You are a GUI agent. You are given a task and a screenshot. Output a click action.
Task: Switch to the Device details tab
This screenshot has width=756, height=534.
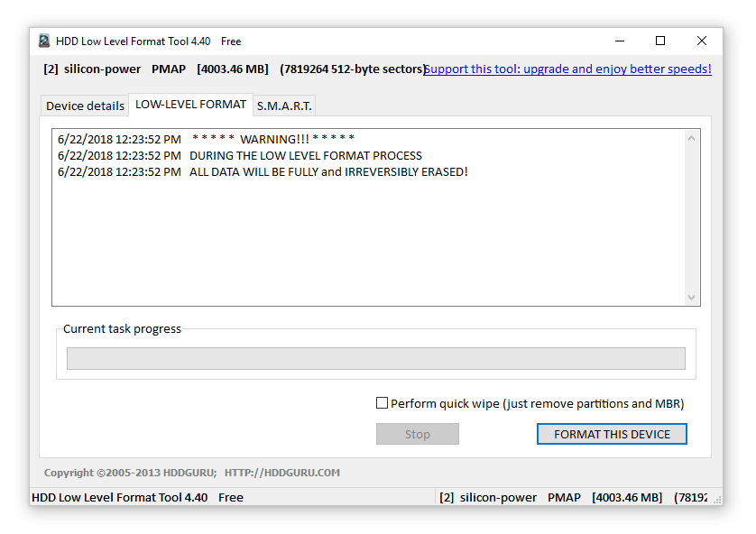click(85, 106)
